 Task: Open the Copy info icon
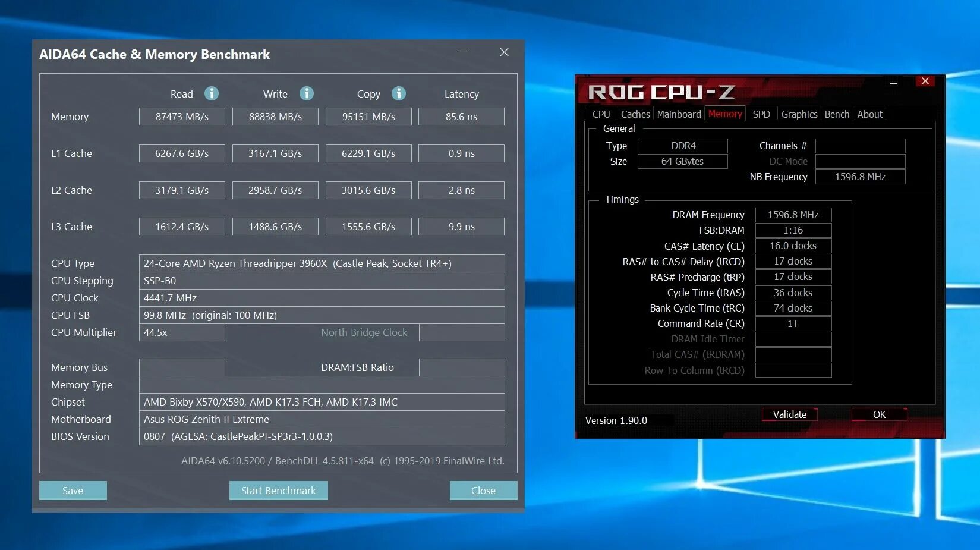[399, 93]
